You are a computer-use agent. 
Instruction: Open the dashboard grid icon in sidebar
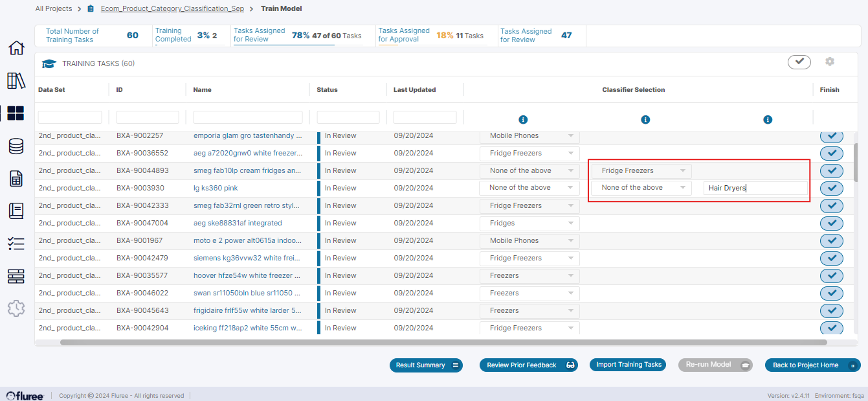(x=16, y=113)
